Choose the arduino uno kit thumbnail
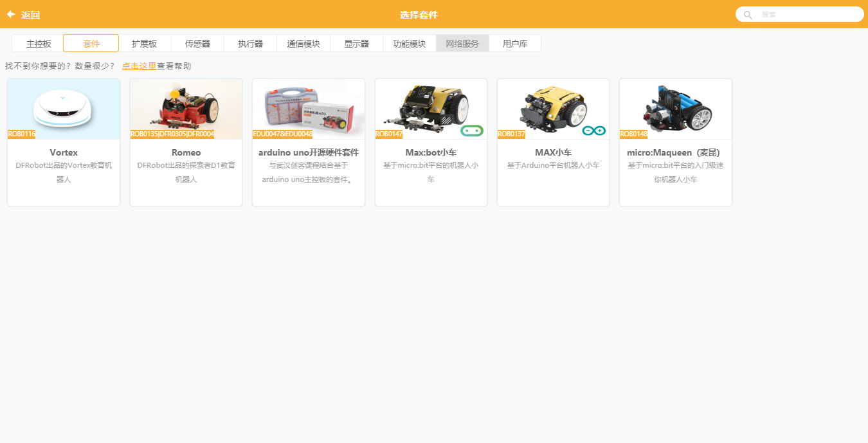This screenshot has width=868, height=443. (309, 109)
